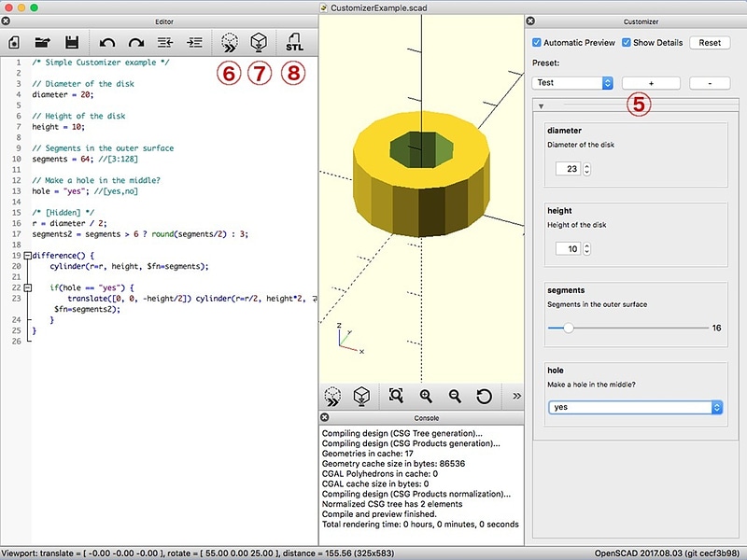Click the macOS green zoom window button
Screen dimensions: 747x560
point(34,7)
